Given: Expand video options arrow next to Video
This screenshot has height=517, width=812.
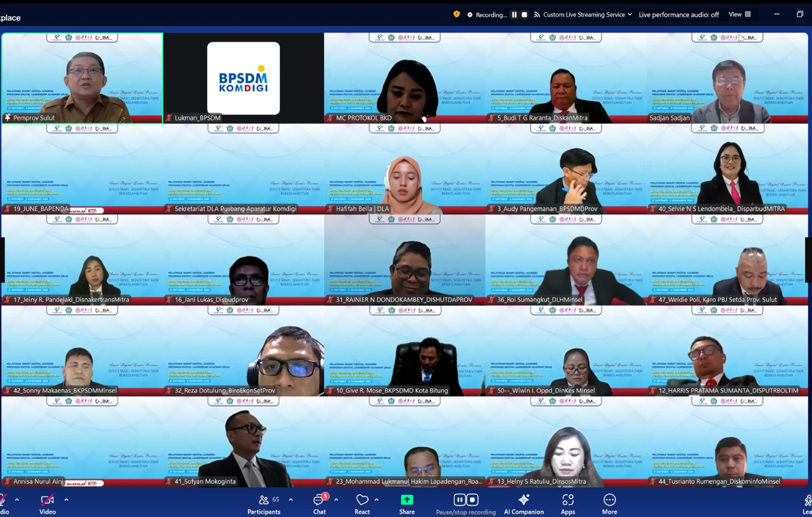Looking at the screenshot, I should pyautogui.click(x=66, y=500).
